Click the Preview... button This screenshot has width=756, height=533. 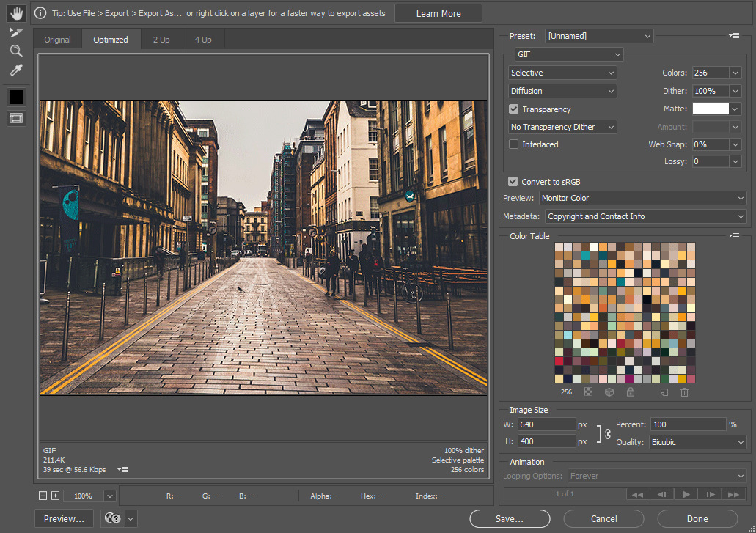64,518
